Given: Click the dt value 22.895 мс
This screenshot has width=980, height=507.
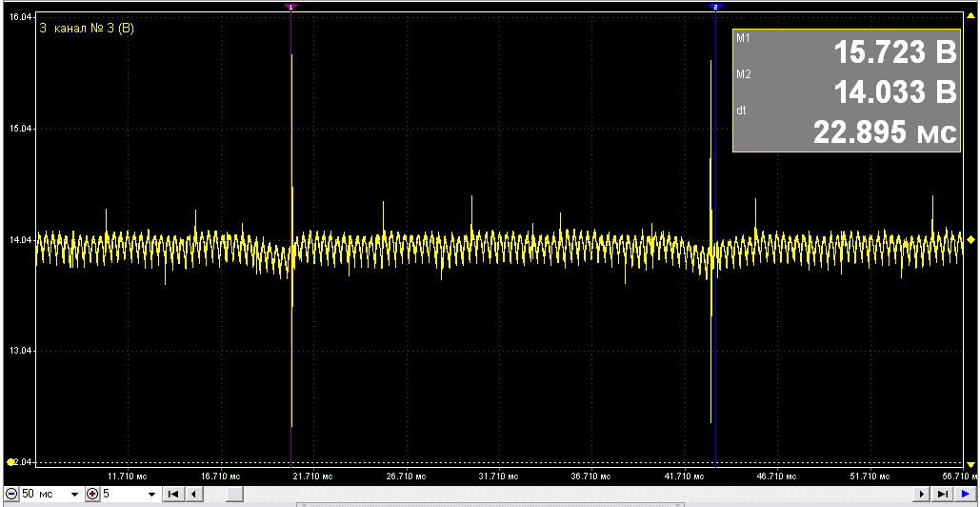Looking at the screenshot, I should (x=885, y=132).
